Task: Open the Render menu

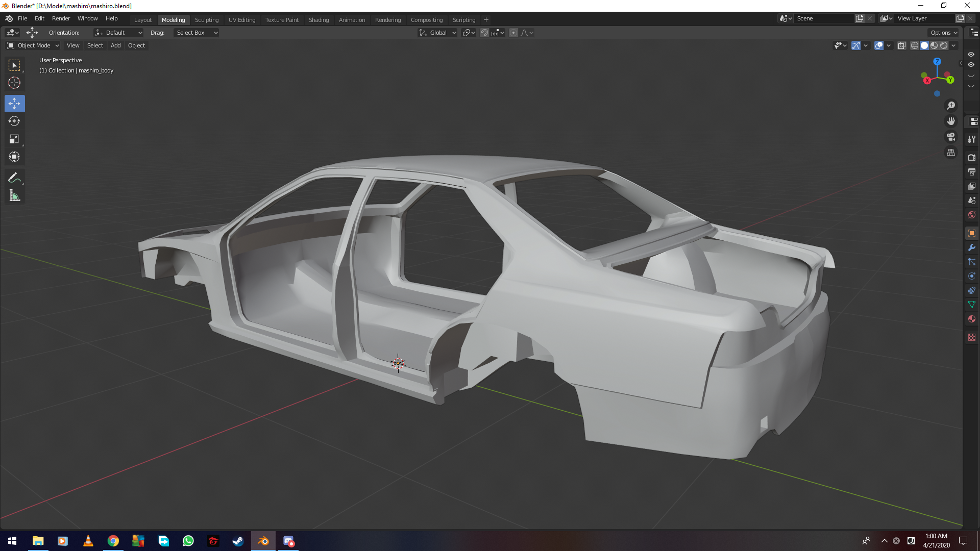Action: (x=61, y=18)
